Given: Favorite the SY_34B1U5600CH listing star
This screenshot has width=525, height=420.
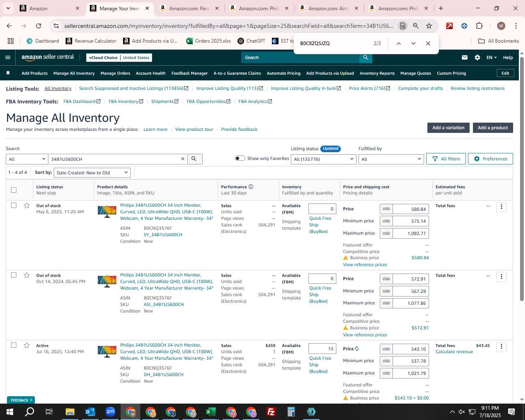Looking at the screenshot, I should tap(27, 205).
